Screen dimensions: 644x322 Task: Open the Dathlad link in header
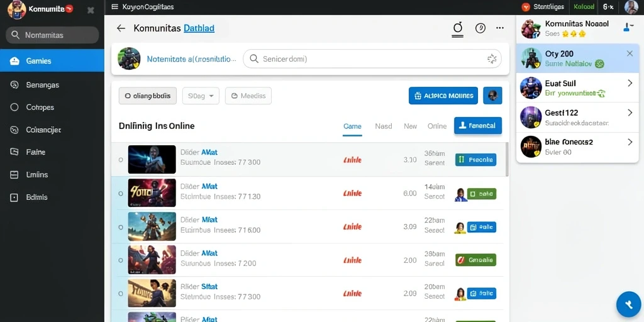click(x=199, y=28)
